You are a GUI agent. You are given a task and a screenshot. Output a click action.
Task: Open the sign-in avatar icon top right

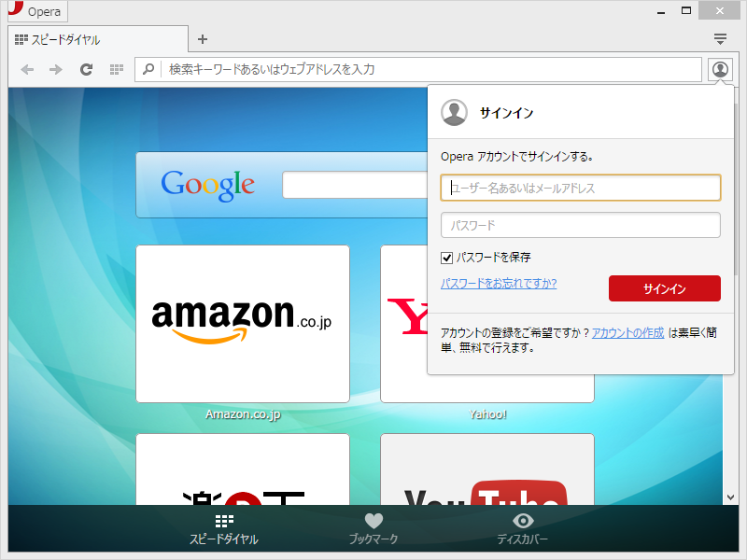[x=719, y=68]
